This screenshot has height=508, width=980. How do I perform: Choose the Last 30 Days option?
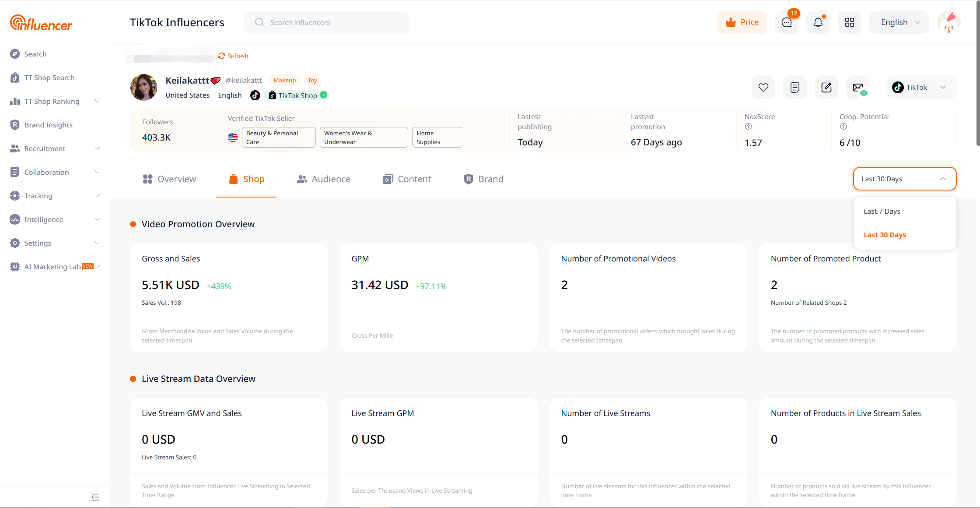[x=885, y=235]
